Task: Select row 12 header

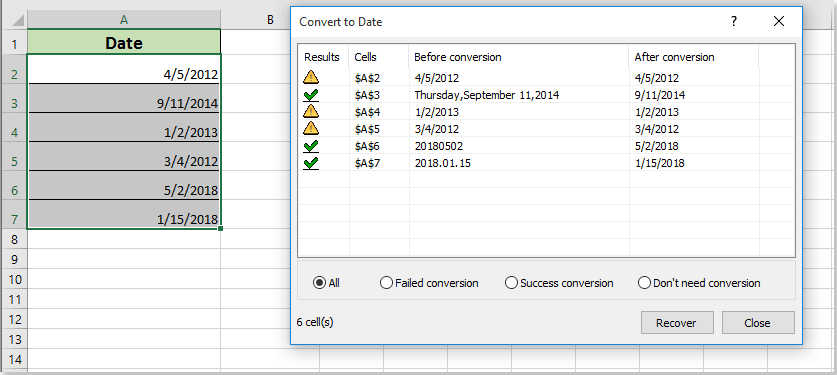Action: tap(14, 320)
